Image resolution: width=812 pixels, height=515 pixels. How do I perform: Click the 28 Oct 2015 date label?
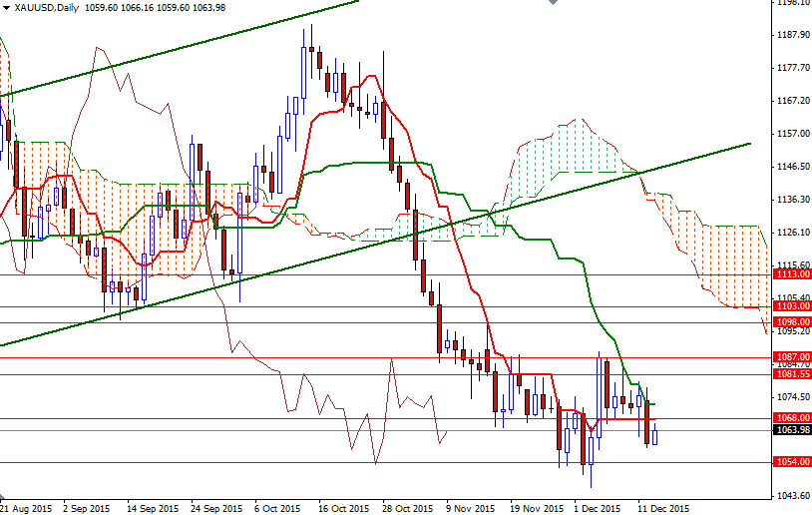point(407,507)
